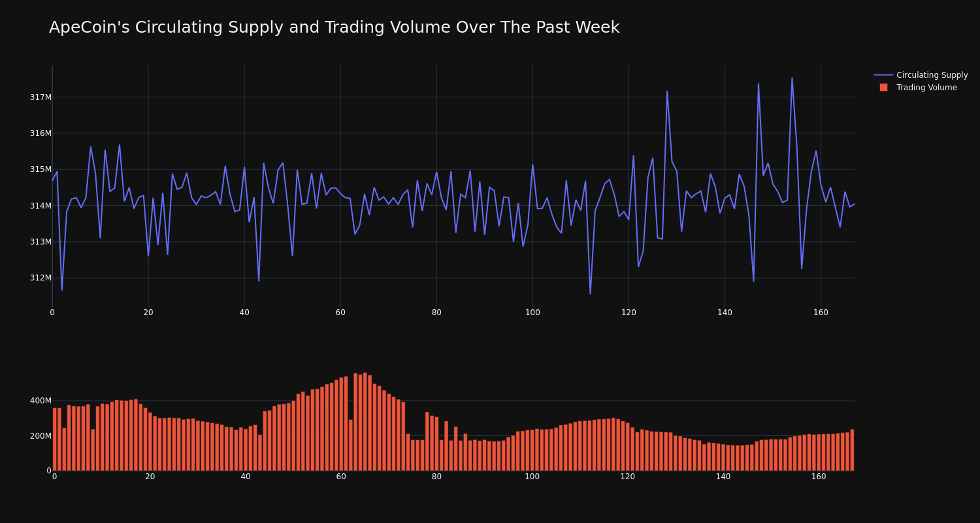The height and width of the screenshot is (523, 980).
Task: Click the 315M y-axis label
Action: [x=41, y=169]
